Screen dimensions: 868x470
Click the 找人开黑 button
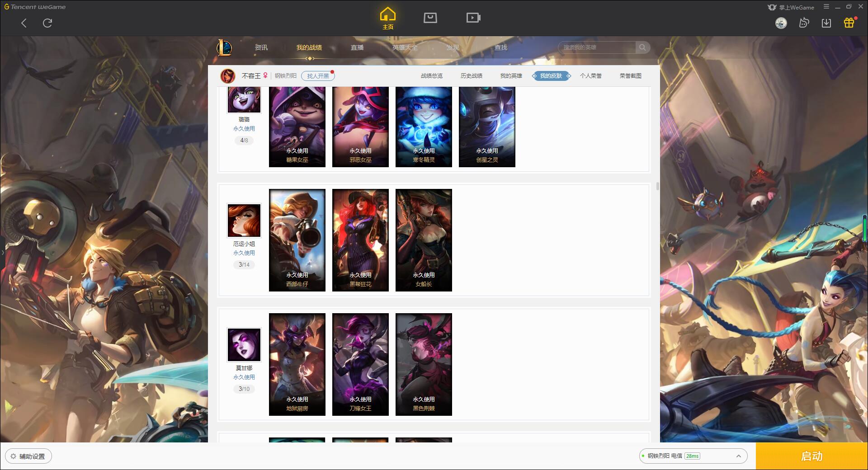pyautogui.click(x=318, y=76)
